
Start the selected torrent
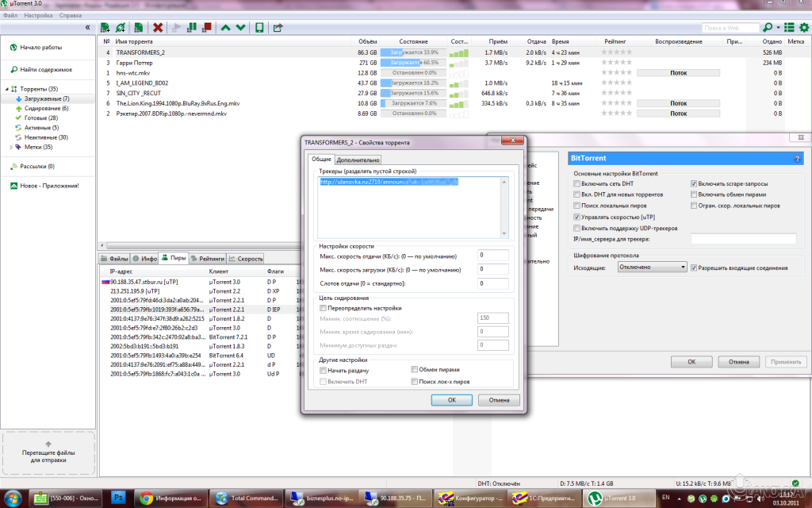coord(174,27)
